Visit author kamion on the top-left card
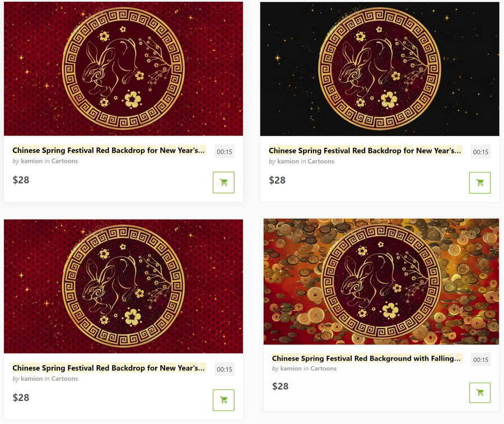 (x=31, y=161)
